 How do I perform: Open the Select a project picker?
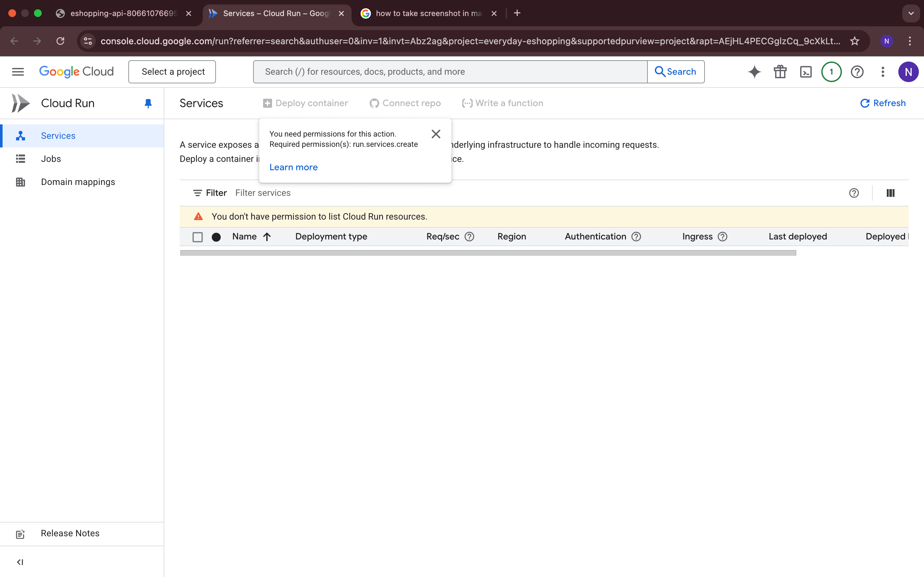coord(172,72)
